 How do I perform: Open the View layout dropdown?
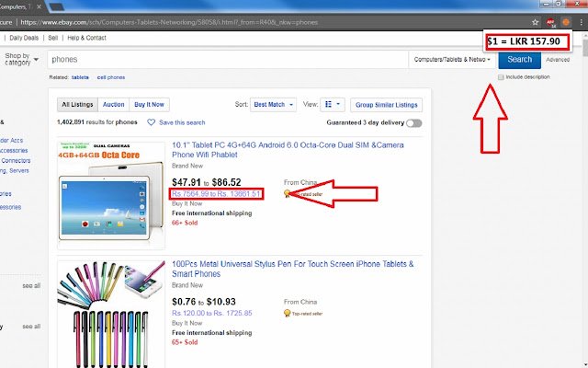point(333,105)
